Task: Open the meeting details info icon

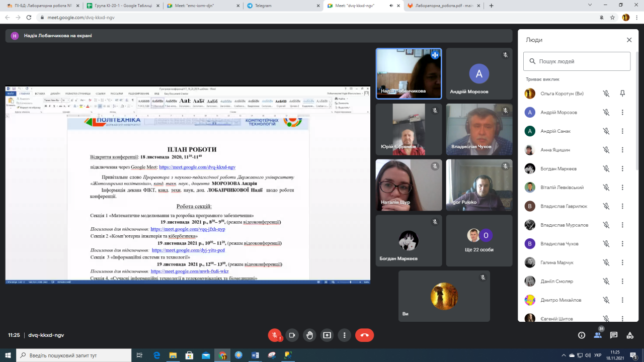Action: pyautogui.click(x=582, y=335)
